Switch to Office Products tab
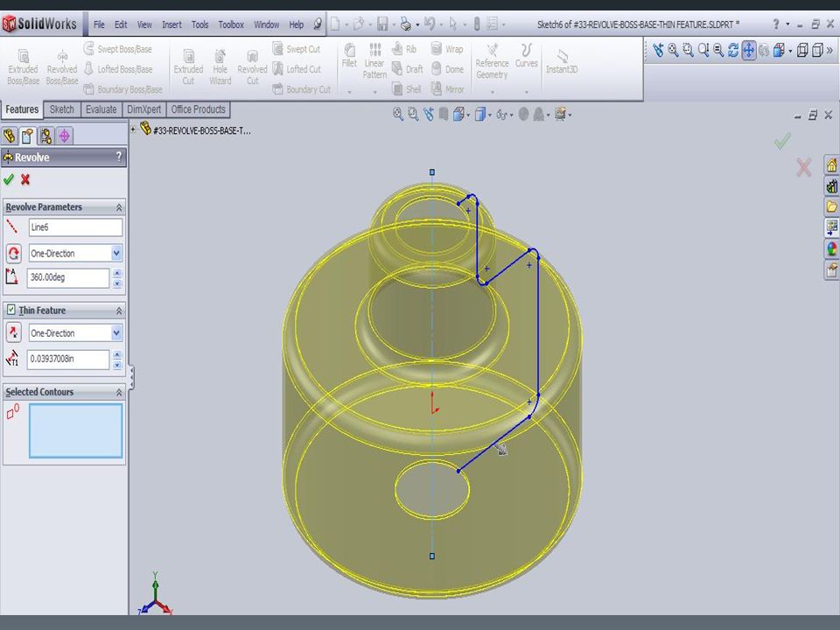Viewport: 840px width, 630px height. point(199,109)
